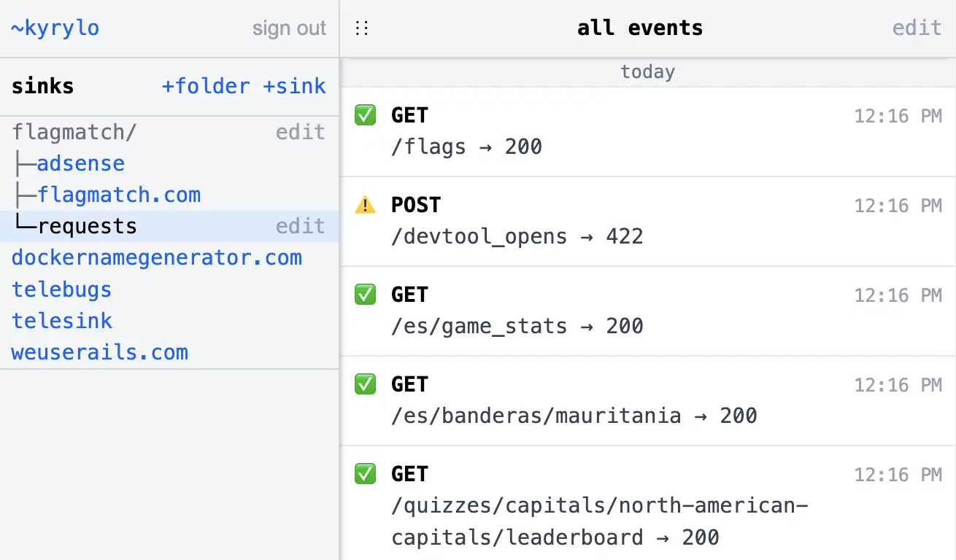Click the checkmark icon on the mauritania banderas event
This screenshot has width=956, height=560.
[365, 384]
